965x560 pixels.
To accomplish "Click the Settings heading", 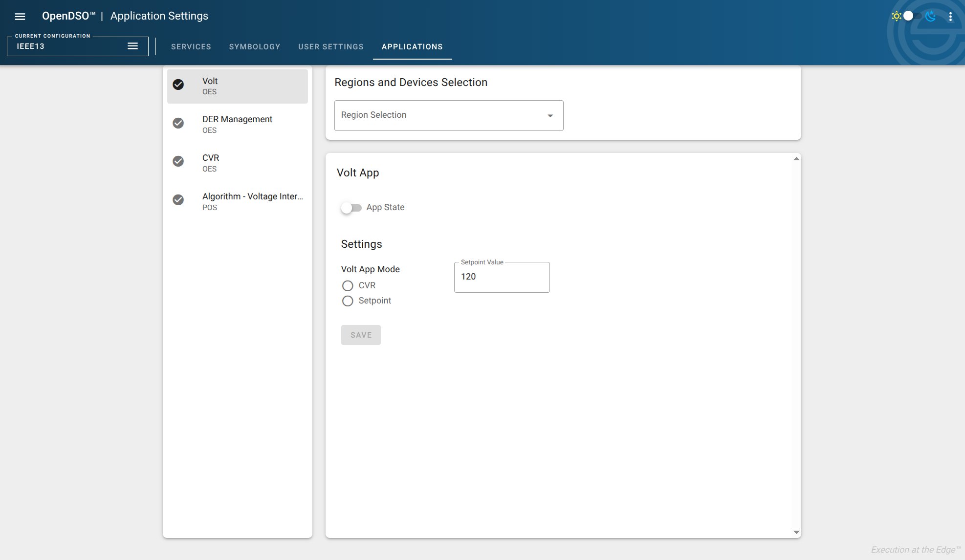I will [361, 244].
